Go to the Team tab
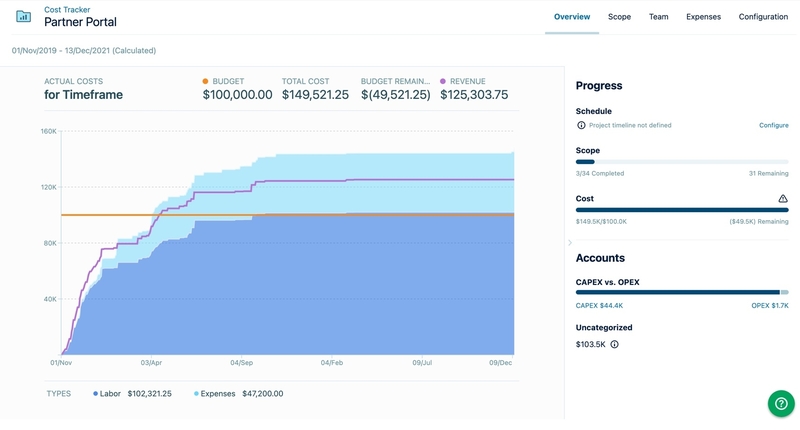The width and height of the screenshot is (800, 430). 658,17
